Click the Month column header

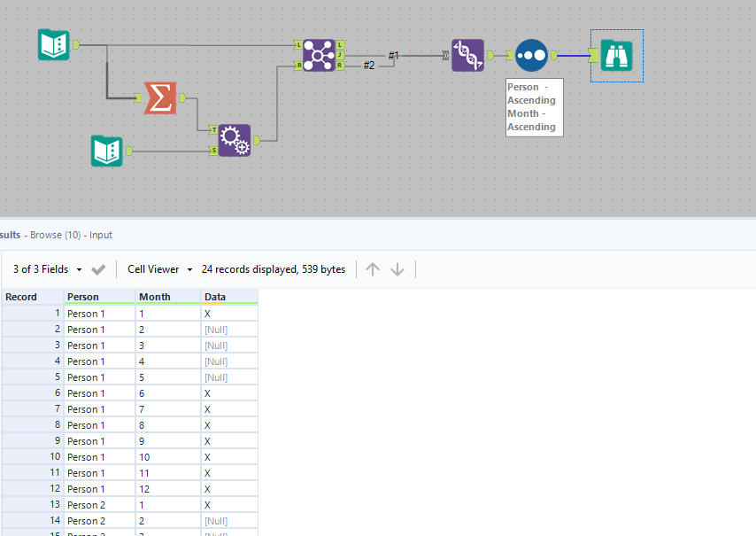click(167, 297)
